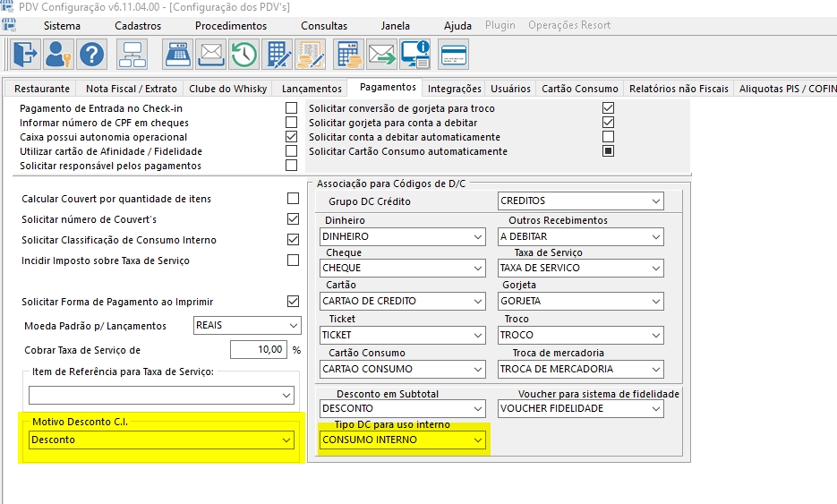Open the user with key login icon
Screen dimensions: 837x504
pyautogui.click(x=58, y=55)
